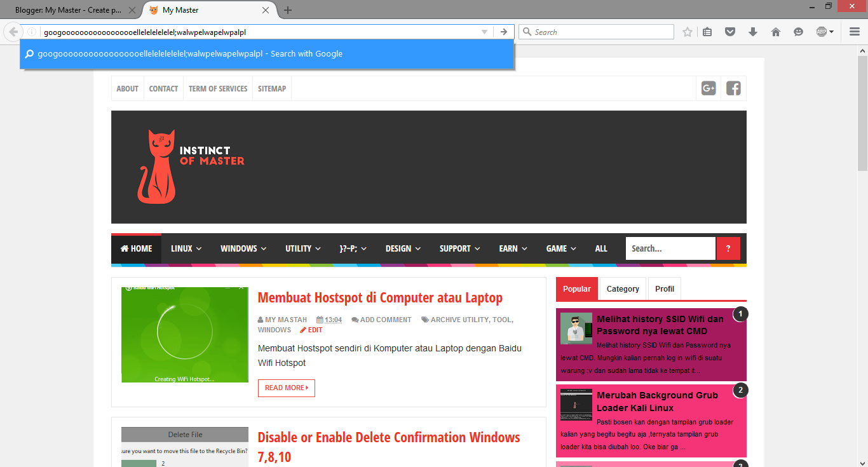Image resolution: width=868 pixels, height=467 pixels.
Task: Open the address bar history dropdown arrow
Action: pyautogui.click(x=484, y=32)
